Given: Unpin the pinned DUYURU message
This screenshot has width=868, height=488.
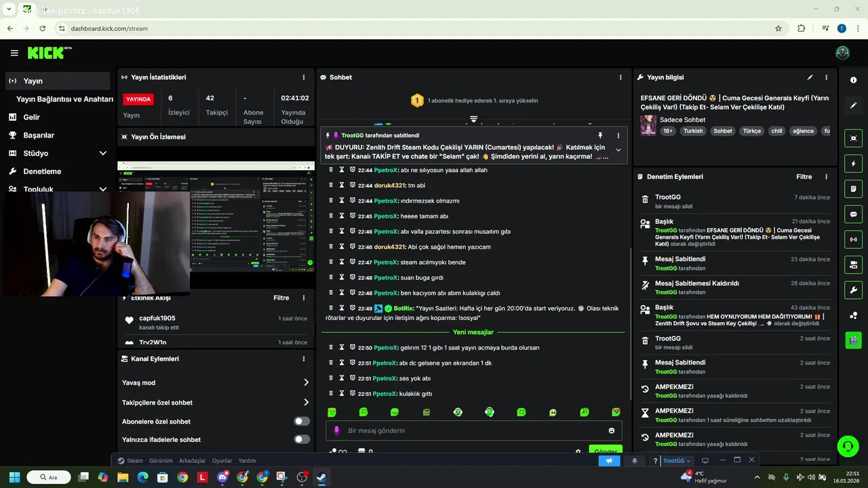Looking at the screenshot, I should (x=600, y=136).
